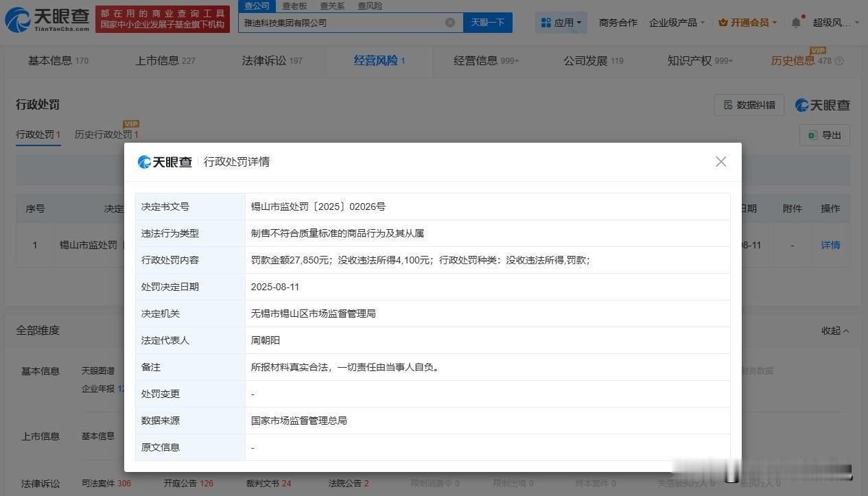Click data source 国家市场监督管理总局

coord(299,421)
